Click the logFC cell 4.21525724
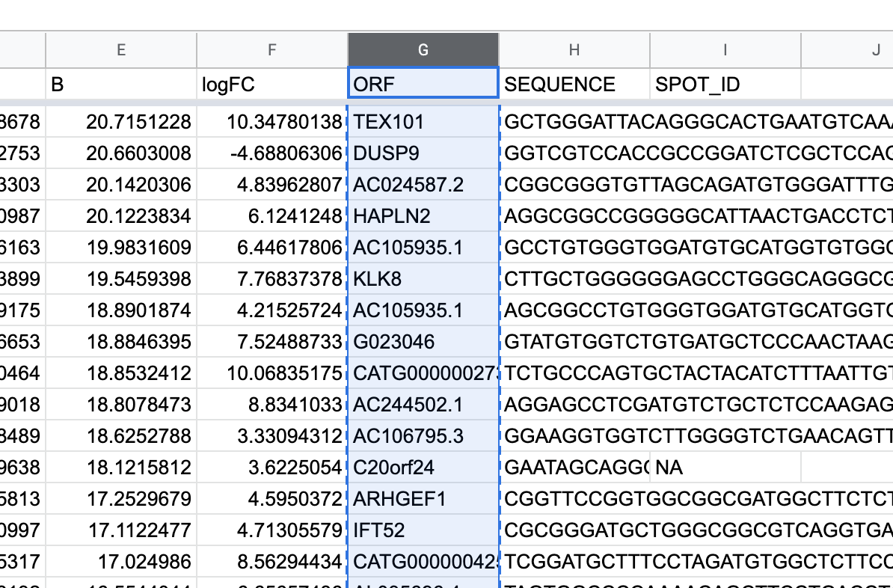The height and width of the screenshot is (588, 893). click(x=272, y=310)
